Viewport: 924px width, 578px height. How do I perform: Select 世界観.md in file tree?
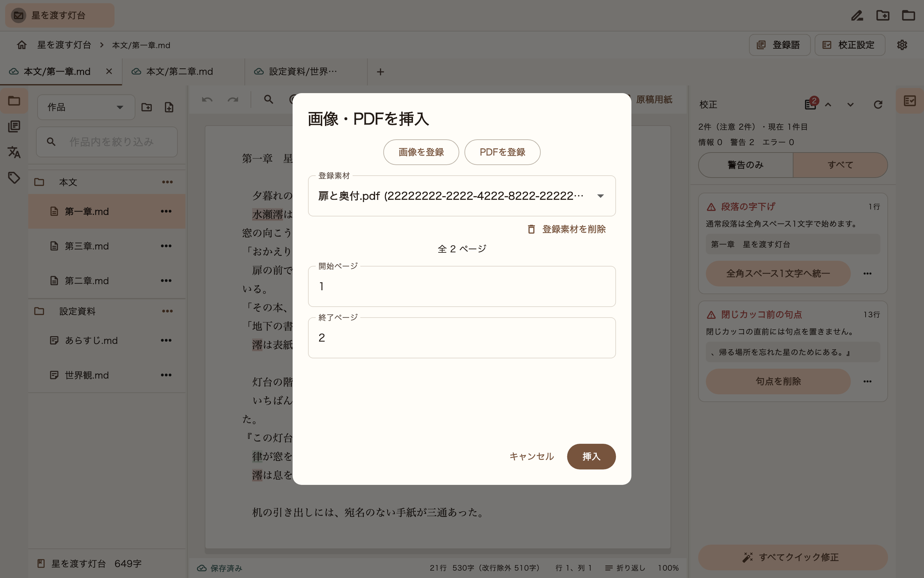107,375
